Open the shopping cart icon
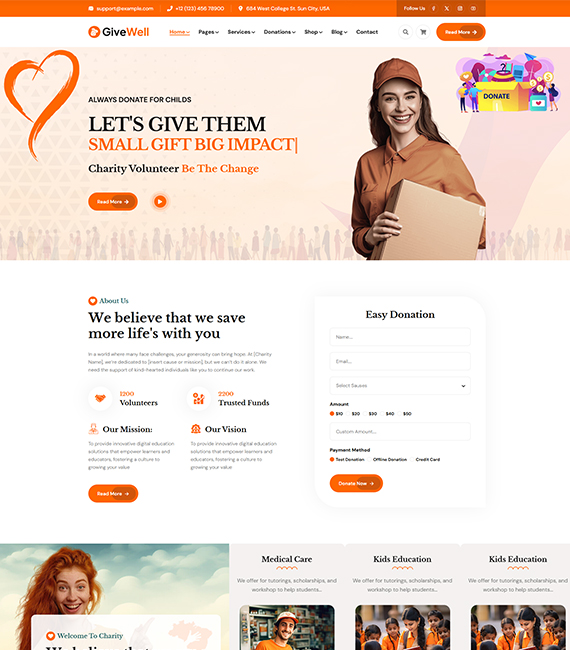The width and height of the screenshot is (570, 650). tap(423, 32)
